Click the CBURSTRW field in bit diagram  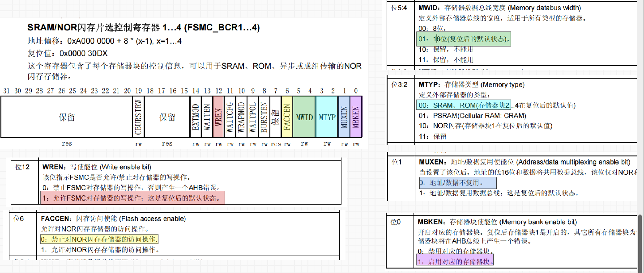(138, 117)
